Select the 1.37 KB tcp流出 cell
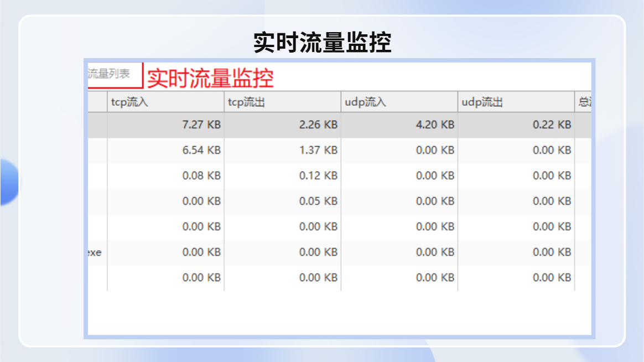644x362 pixels. point(283,151)
